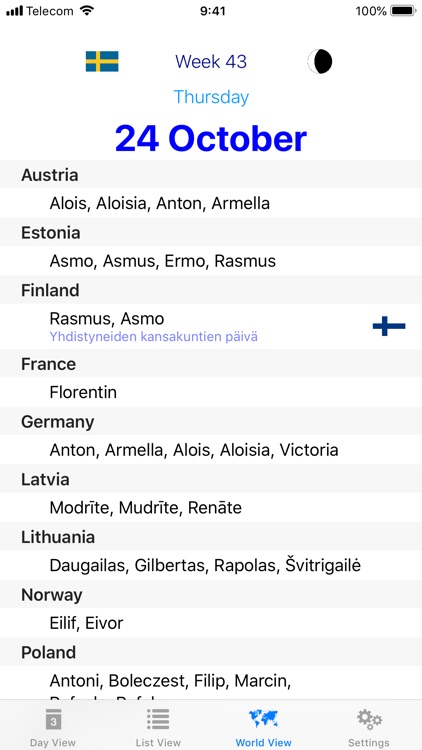
Task: Tap the Finnish flag icon
Action: (x=389, y=326)
